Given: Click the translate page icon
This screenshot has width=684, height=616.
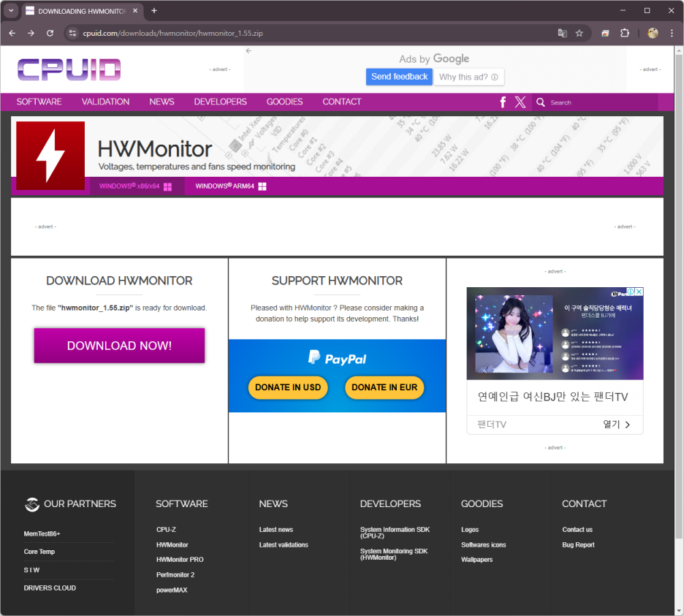Looking at the screenshot, I should [562, 33].
